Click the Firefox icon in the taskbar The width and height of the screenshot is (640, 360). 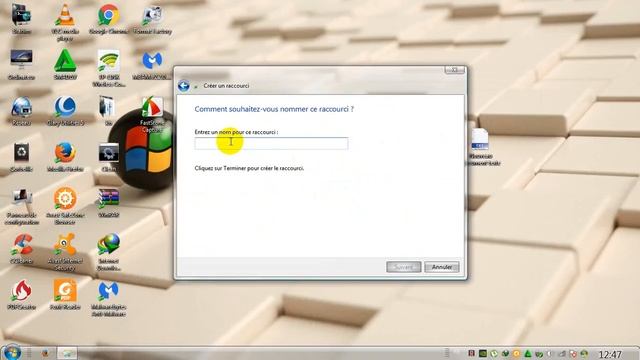pos(45,353)
